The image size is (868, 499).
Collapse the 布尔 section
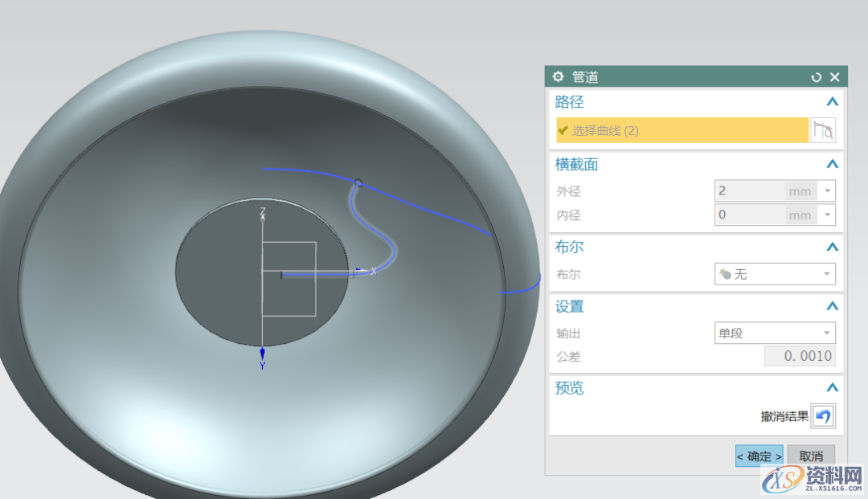[832, 247]
